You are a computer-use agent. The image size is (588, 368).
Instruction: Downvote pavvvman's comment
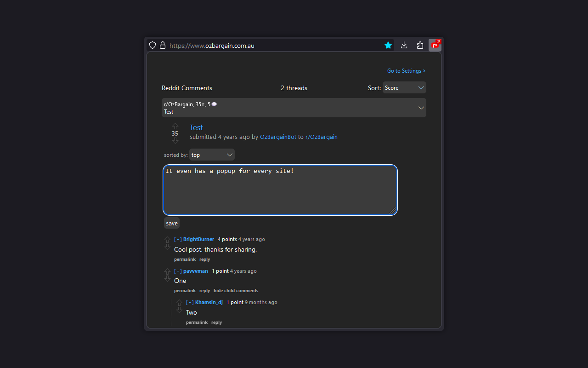[x=167, y=279]
